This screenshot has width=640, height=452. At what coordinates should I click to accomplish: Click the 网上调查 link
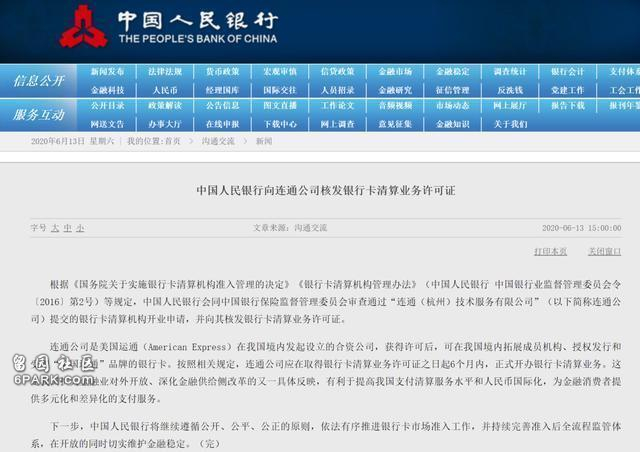338,124
